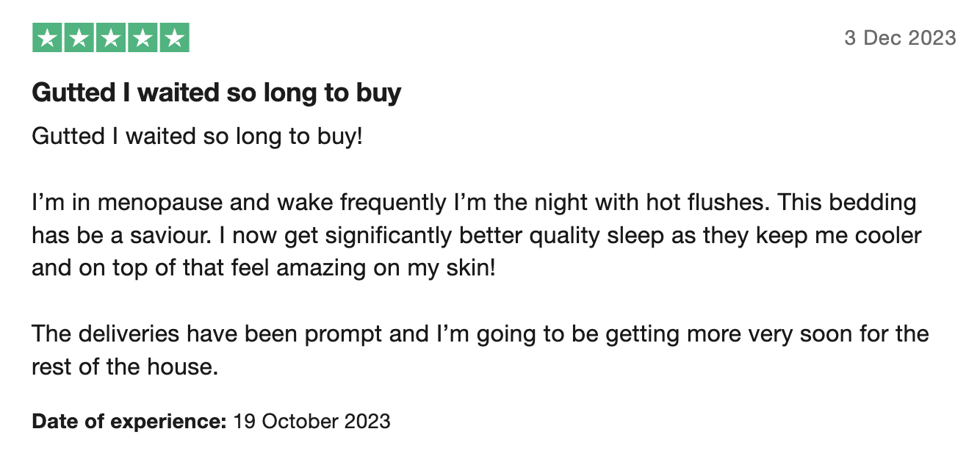
Task: Click the '19 October 2023' experience date
Action: [x=311, y=422]
